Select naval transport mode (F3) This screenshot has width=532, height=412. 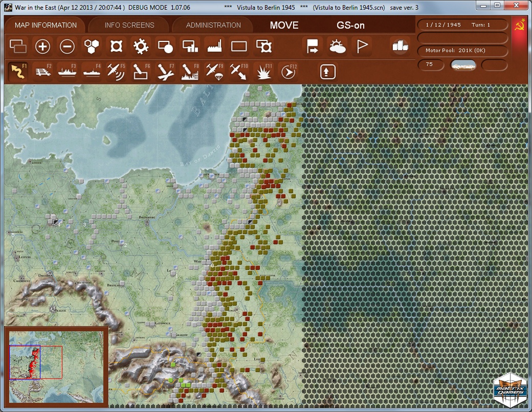tap(67, 72)
